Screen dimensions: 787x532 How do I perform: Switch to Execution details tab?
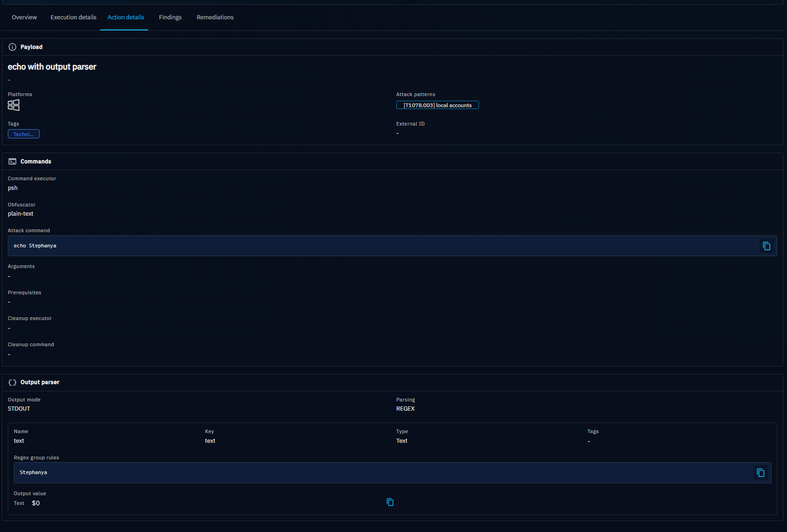74,17
